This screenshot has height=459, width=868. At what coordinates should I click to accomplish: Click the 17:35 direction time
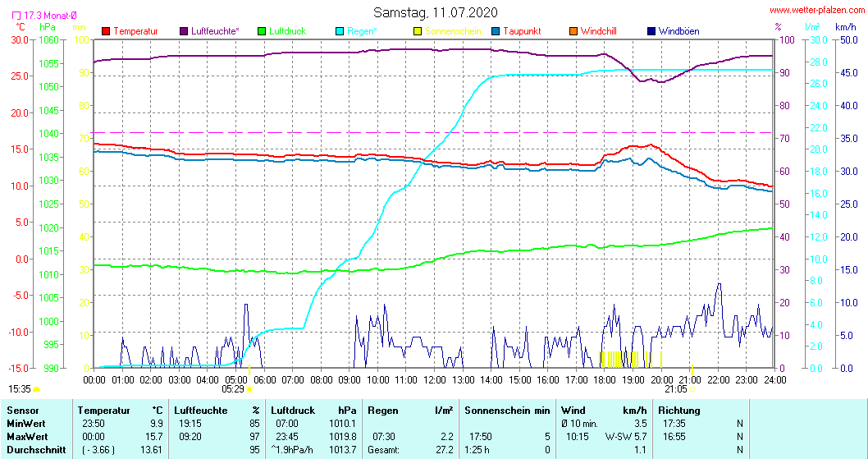click(x=674, y=424)
